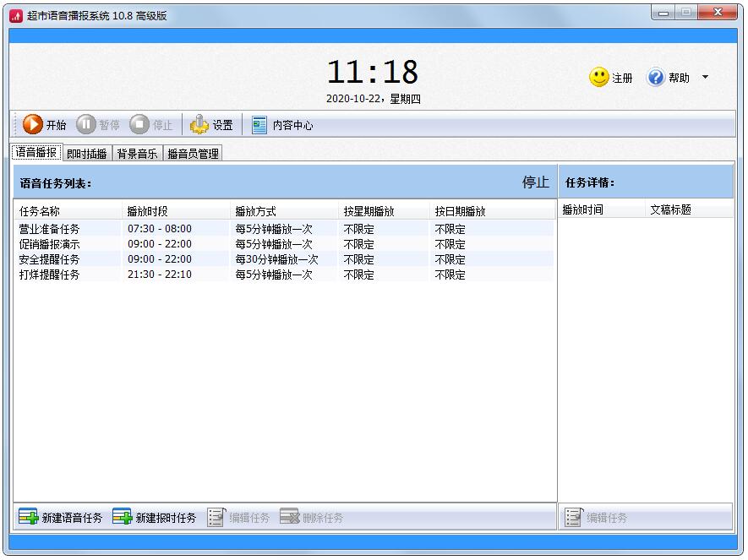Click the 按星期播放 column header
The height and width of the screenshot is (560, 748).
coord(384,210)
